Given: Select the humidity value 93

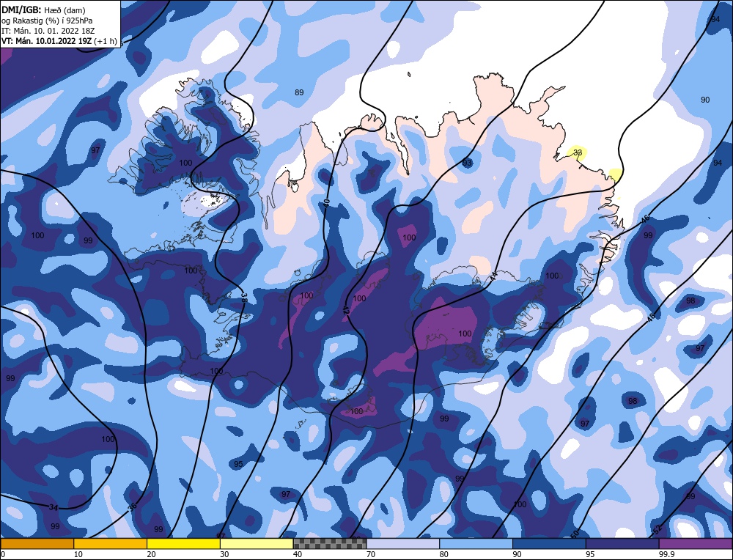Looking at the screenshot, I should [x=466, y=163].
